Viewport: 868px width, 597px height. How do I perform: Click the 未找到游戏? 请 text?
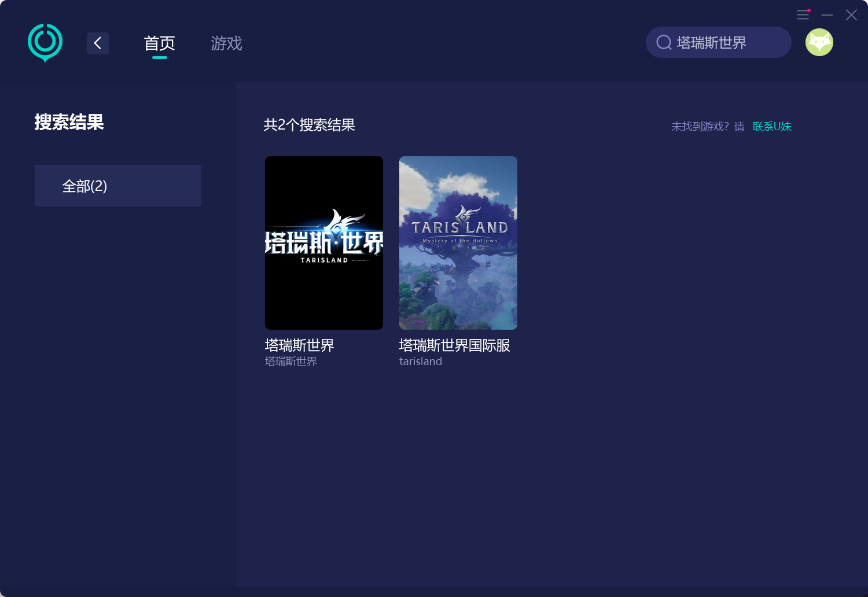(708, 126)
